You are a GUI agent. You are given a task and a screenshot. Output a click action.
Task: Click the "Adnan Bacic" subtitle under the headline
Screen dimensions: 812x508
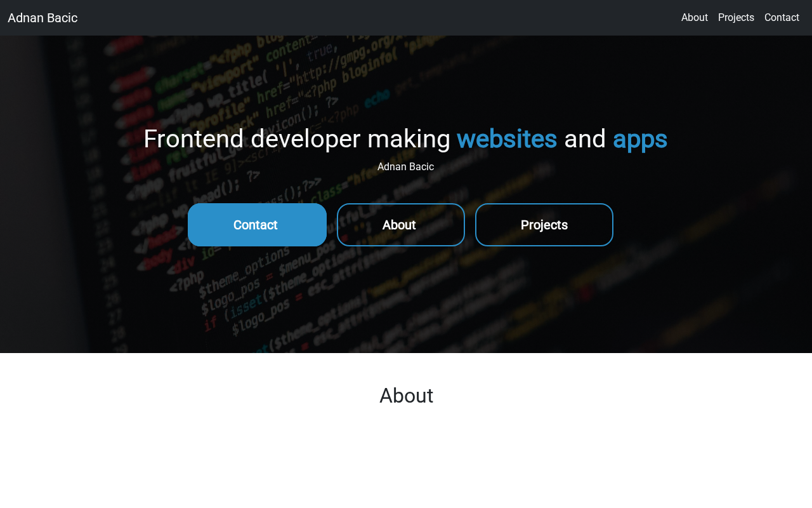[x=406, y=167]
